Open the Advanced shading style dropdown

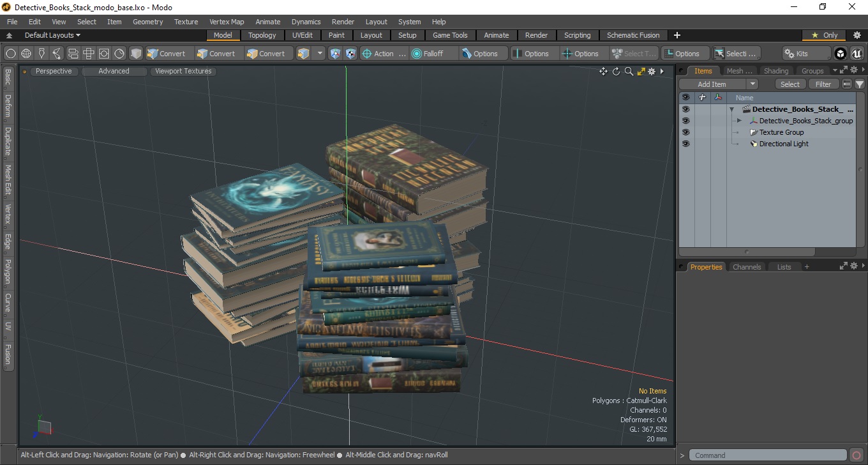[114, 71]
